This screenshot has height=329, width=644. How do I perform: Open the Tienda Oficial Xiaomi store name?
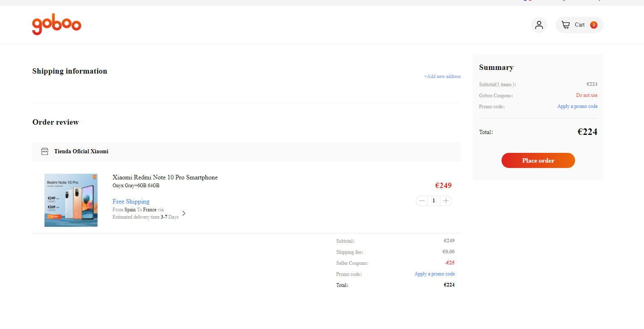[x=81, y=152]
